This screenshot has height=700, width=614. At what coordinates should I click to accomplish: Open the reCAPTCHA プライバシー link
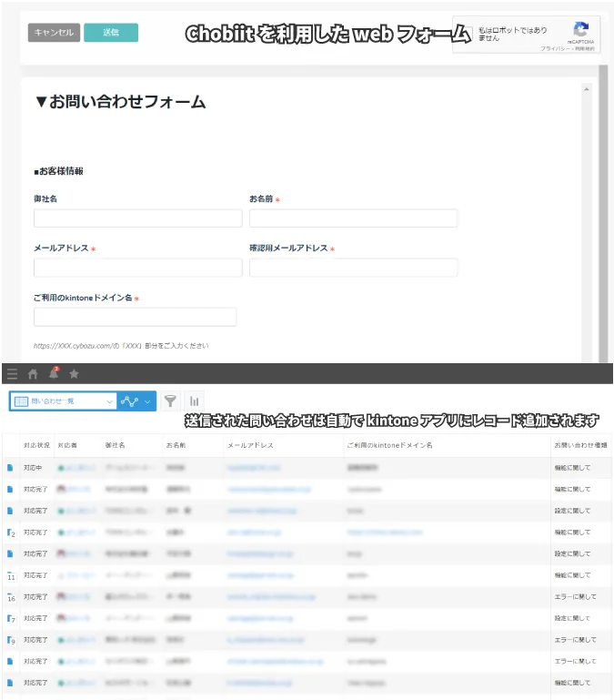pos(556,48)
